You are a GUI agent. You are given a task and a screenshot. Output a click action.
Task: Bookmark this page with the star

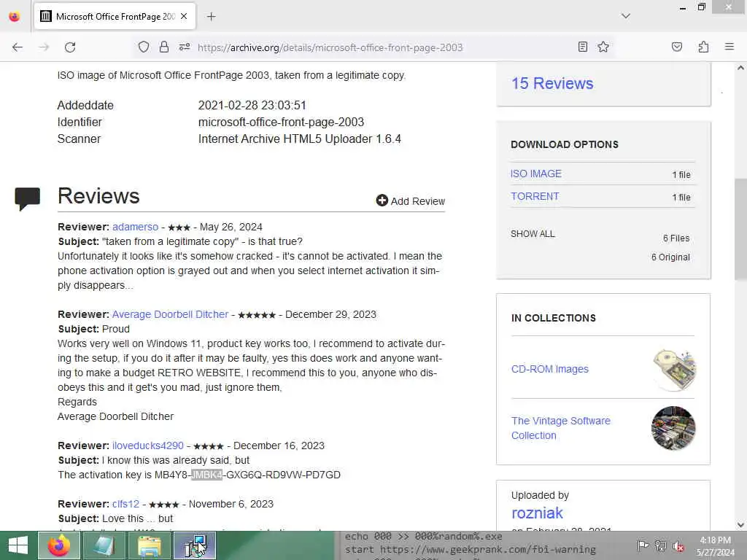(603, 47)
